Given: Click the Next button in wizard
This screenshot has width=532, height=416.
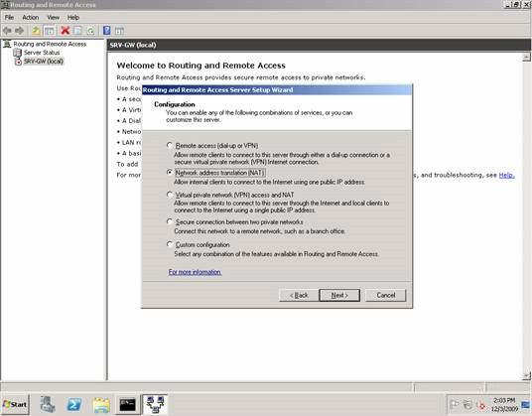Looking at the screenshot, I should pos(339,295).
